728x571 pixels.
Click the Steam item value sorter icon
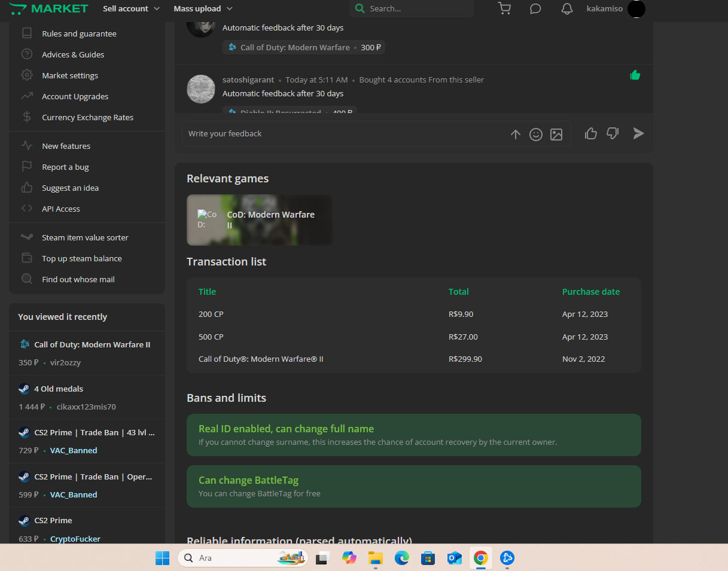(27, 237)
